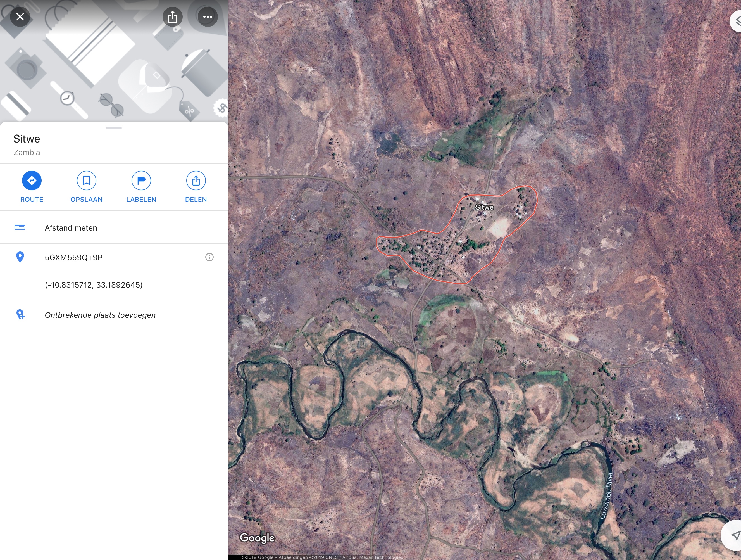Open the three-dot more options menu

pos(207,17)
